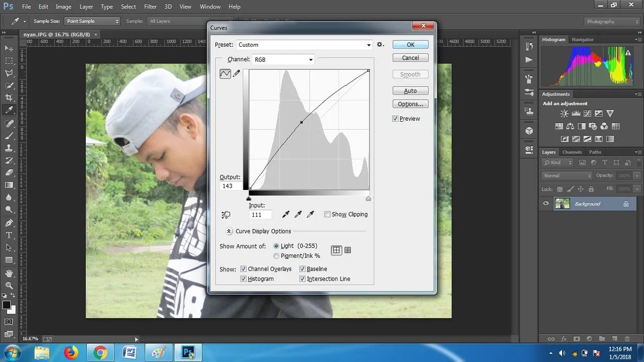The width and height of the screenshot is (644, 362).
Task: Select Pigment/Ink % radio button
Action: (x=276, y=256)
